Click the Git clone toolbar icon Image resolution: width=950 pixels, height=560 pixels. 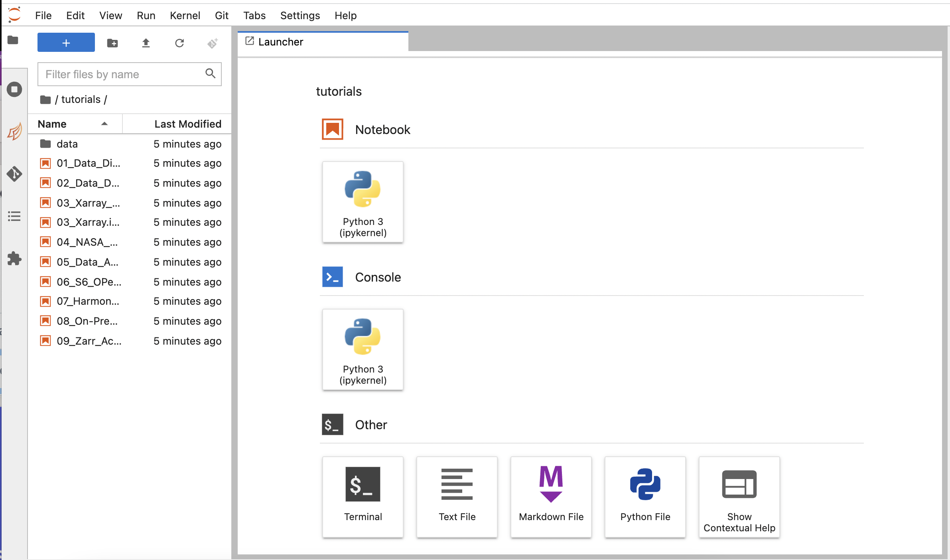point(213,43)
